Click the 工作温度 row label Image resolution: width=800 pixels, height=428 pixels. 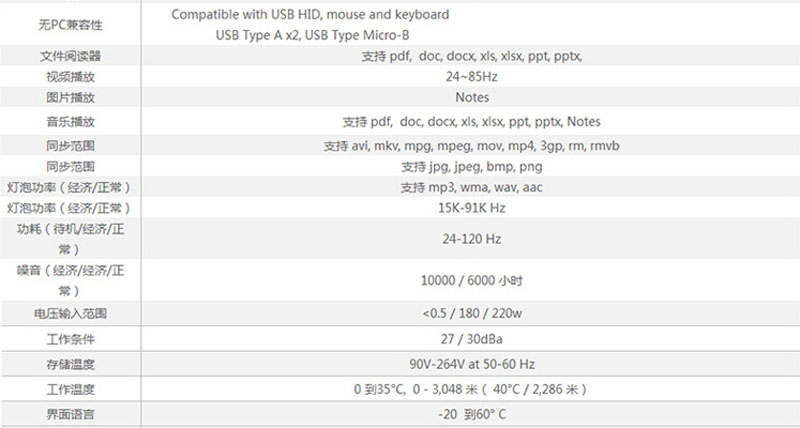(x=69, y=389)
